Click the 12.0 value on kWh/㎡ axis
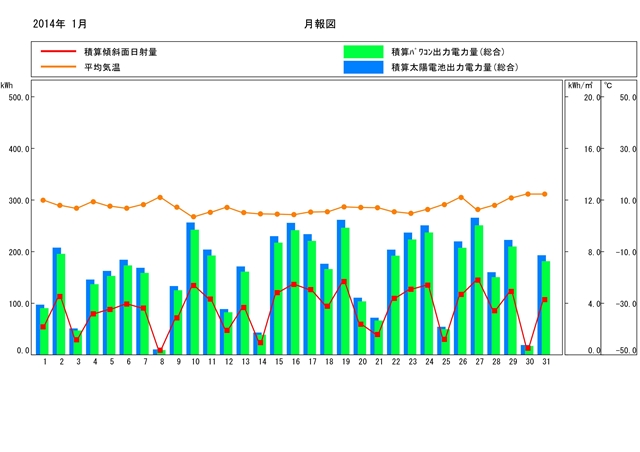Image resolution: width=640 pixels, height=452 pixels. [x=592, y=201]
